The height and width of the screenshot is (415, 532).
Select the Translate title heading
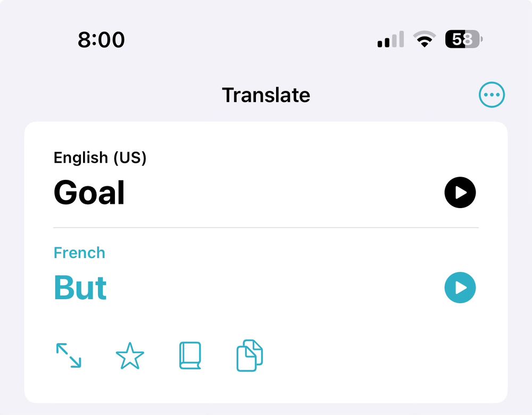[265, 94]
